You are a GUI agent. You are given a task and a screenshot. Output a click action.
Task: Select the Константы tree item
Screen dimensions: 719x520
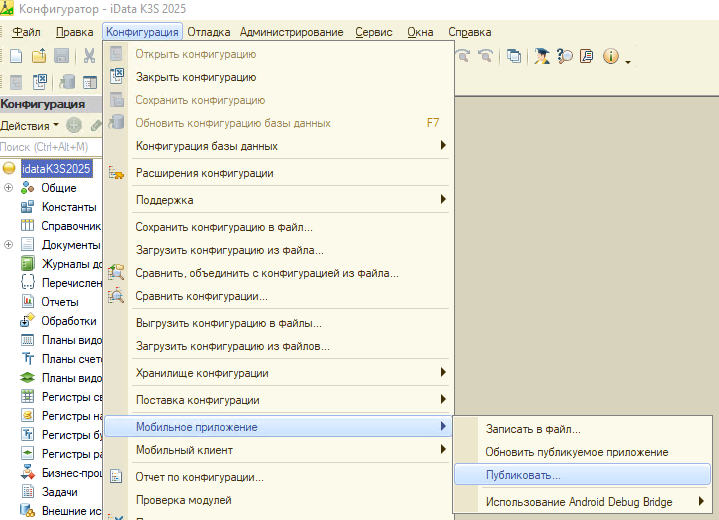68,207
